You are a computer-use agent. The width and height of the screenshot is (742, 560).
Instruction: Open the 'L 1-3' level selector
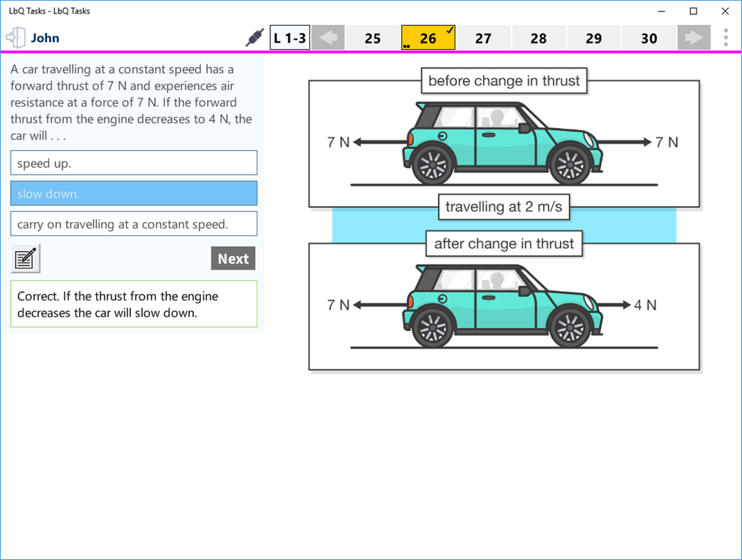[289, 38]
